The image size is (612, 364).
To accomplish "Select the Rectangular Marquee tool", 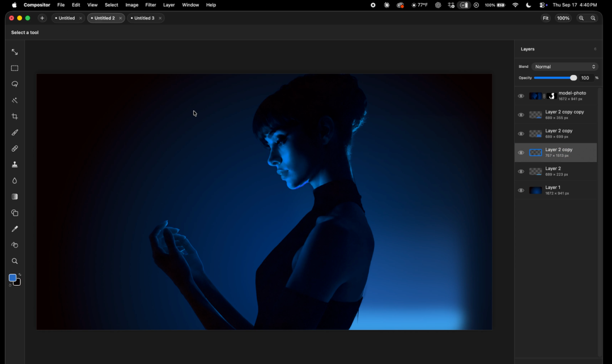I will (x=14, y=68).
